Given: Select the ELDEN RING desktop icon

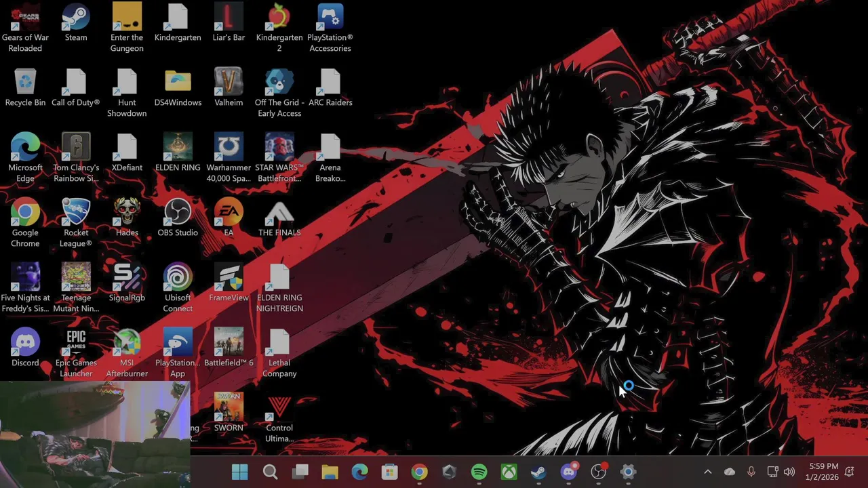Looking at the screenshot, I should click(x=178, y=153).
